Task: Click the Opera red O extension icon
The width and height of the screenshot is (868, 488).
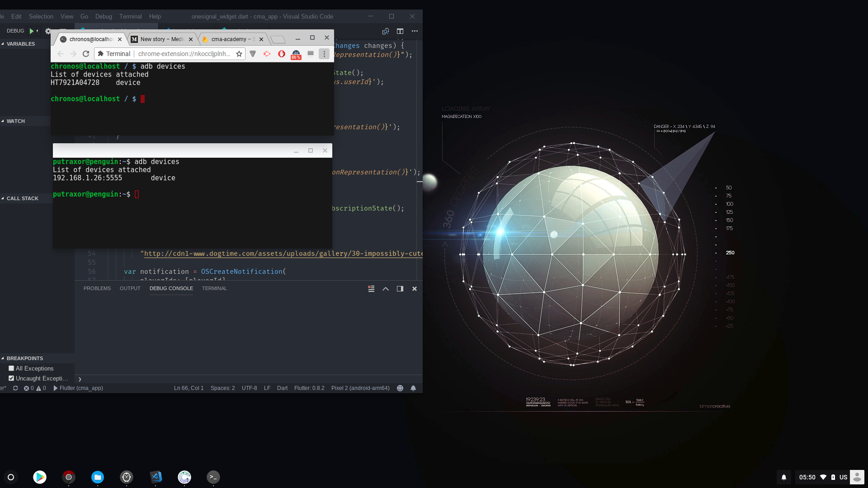Action: click(282, 54)
